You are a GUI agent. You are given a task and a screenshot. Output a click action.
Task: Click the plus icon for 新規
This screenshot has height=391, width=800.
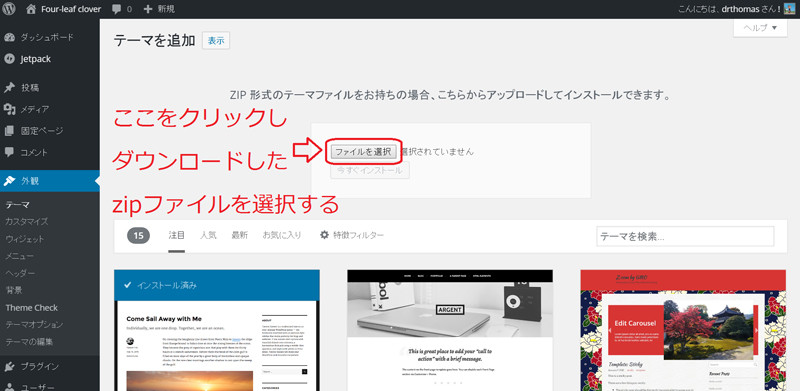[x=148, y=9]
